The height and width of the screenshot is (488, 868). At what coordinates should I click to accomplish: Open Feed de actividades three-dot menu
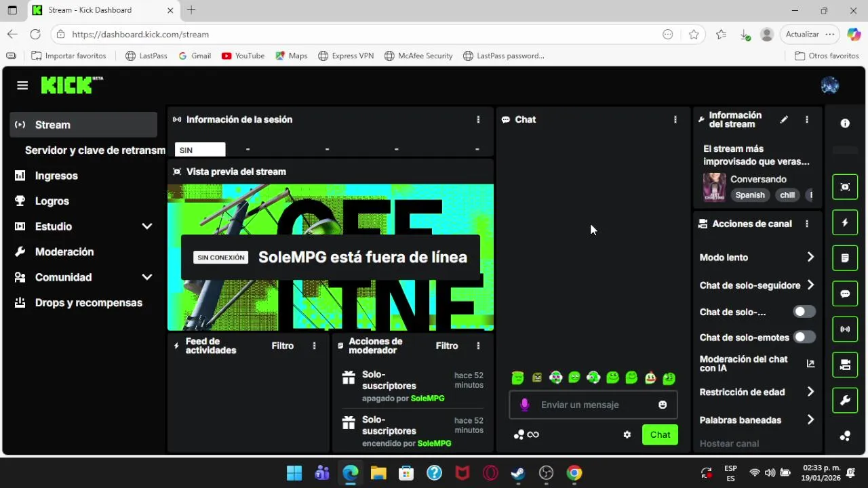(314, 346)
